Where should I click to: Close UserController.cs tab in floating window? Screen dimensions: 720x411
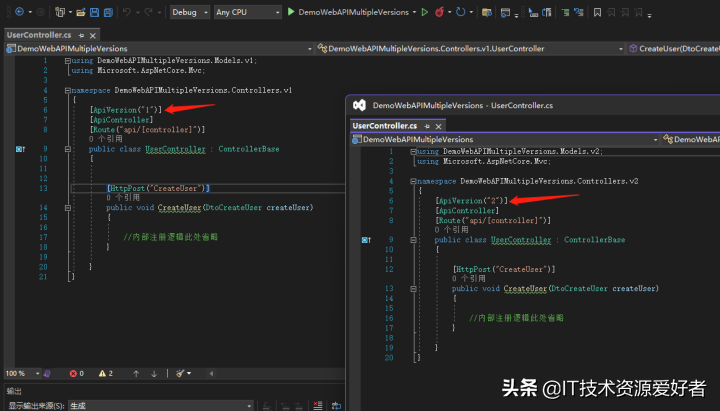pos(439,126)
